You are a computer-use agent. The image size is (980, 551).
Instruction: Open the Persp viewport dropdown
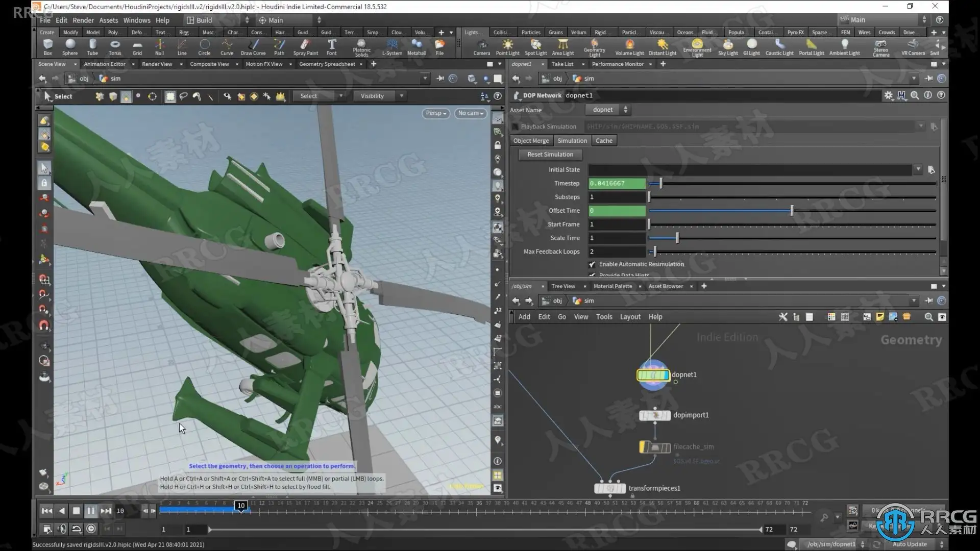pos(436,113)
